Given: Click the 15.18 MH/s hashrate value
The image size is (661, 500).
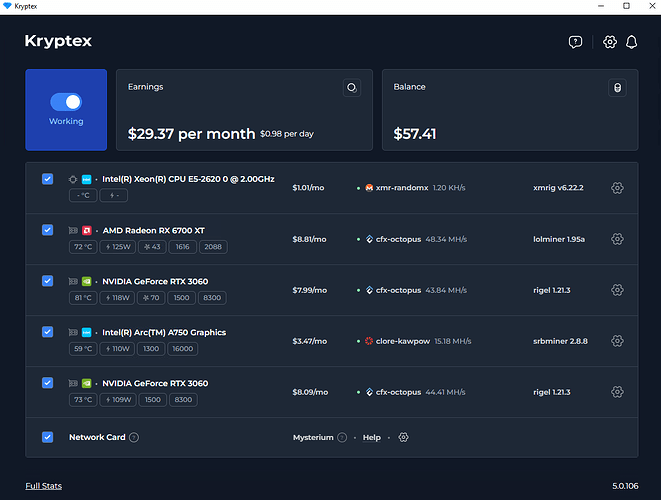Looking at the screenshot, I should [453, 341].
